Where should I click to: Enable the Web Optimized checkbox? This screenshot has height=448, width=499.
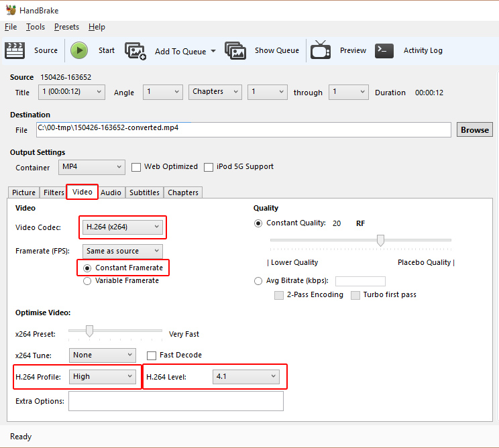(x=136, y=167)
